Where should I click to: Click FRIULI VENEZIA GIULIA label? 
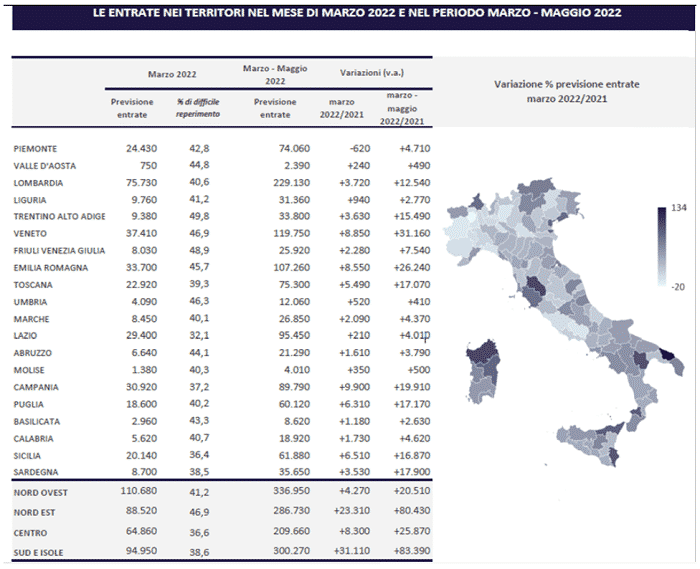59,251
